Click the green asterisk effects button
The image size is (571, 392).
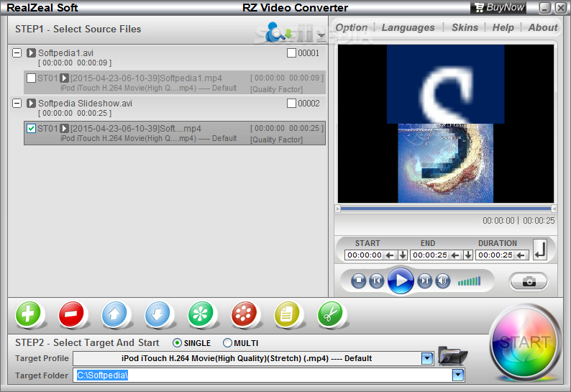click(x=201, y=314)
